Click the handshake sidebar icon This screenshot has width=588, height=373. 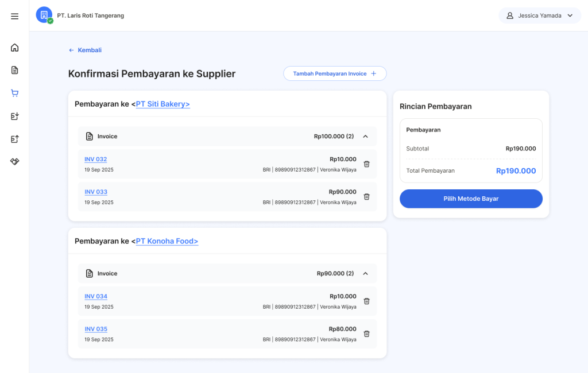pyautogui.click(x=15, y=162)
